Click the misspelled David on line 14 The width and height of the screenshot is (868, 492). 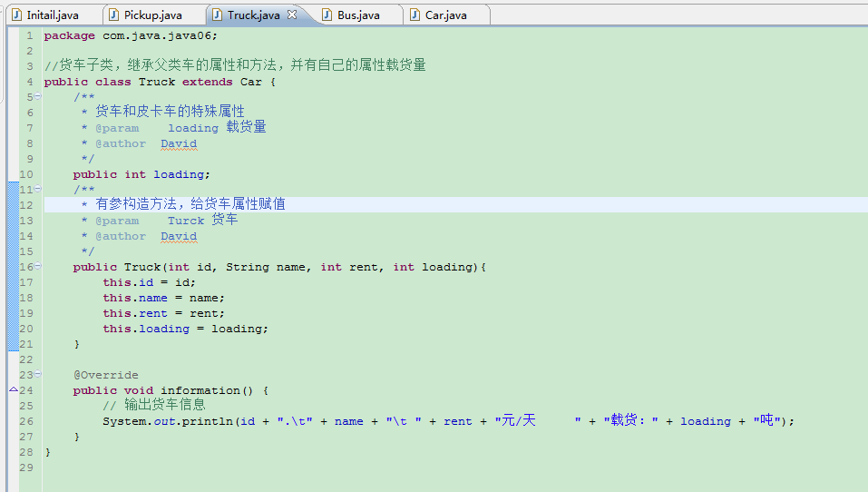(x=179, y=237)
